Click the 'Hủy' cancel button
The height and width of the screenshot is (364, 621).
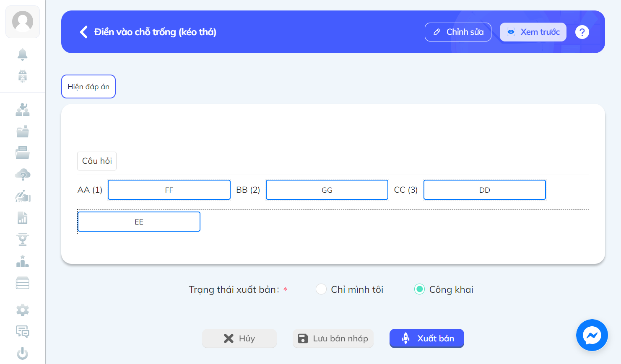coord(239,338)
